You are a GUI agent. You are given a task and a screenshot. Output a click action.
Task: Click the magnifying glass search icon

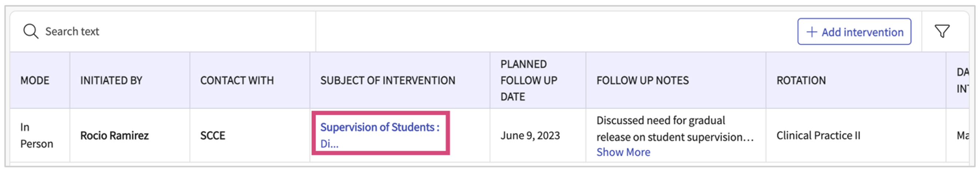31,31
